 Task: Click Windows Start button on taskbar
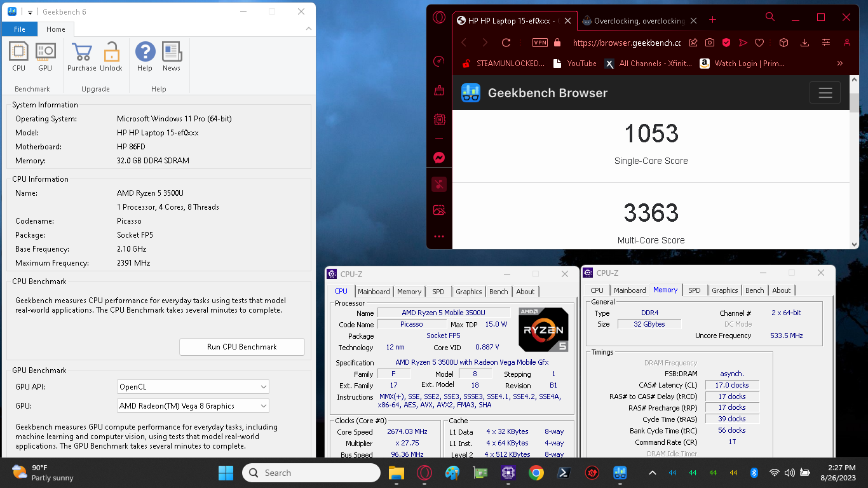[226, 473]
